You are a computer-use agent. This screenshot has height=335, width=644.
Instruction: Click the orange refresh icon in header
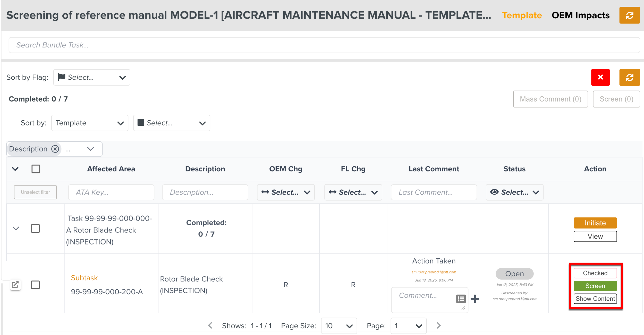click(629, 15)
